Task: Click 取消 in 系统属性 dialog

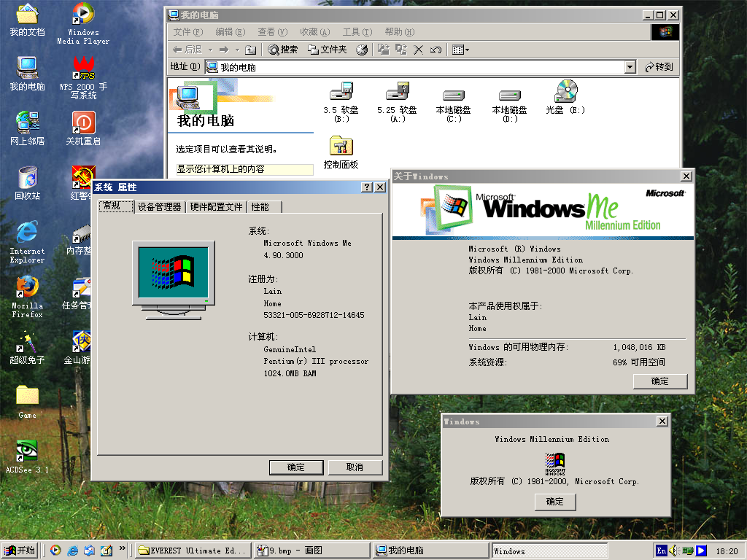Action: tap(355, 467)
